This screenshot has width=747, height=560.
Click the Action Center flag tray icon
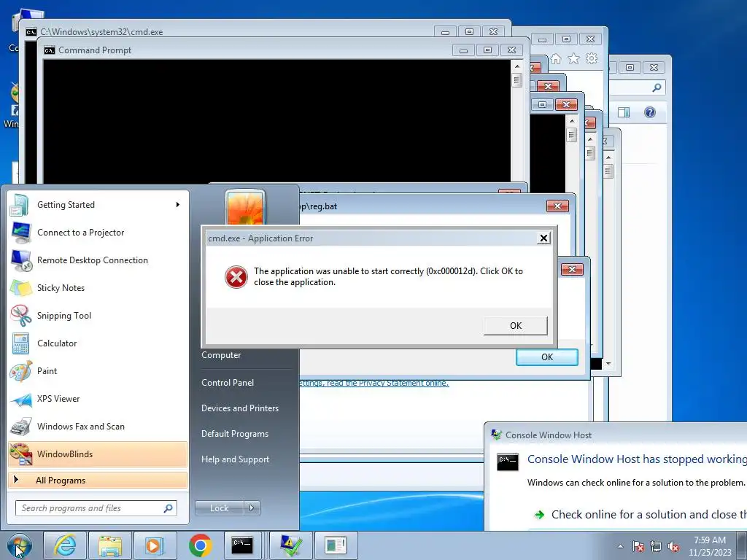point(638,546)
